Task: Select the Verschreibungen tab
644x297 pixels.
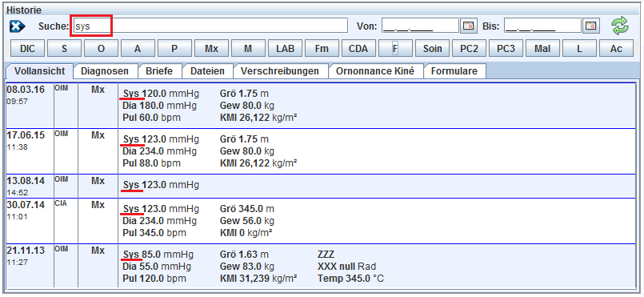Action: [280, 71]
